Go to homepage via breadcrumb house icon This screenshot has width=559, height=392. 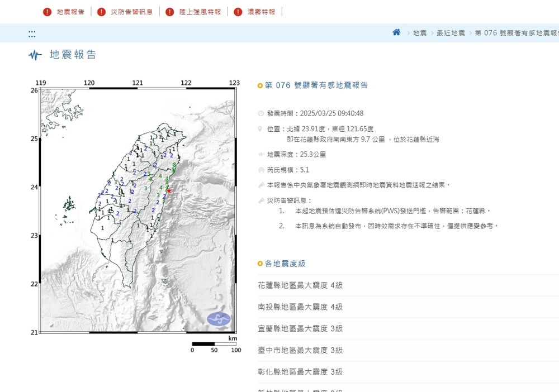[396, 32]
